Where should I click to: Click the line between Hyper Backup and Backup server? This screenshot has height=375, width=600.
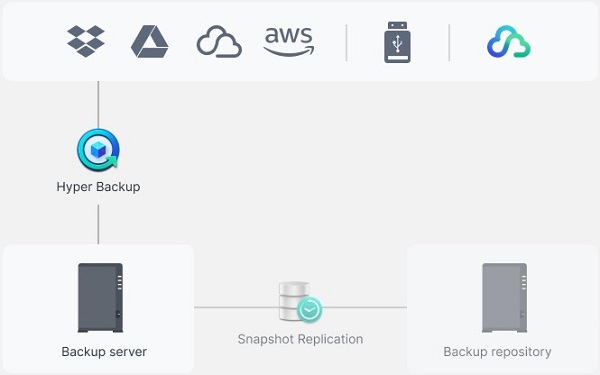pos(98,224)
